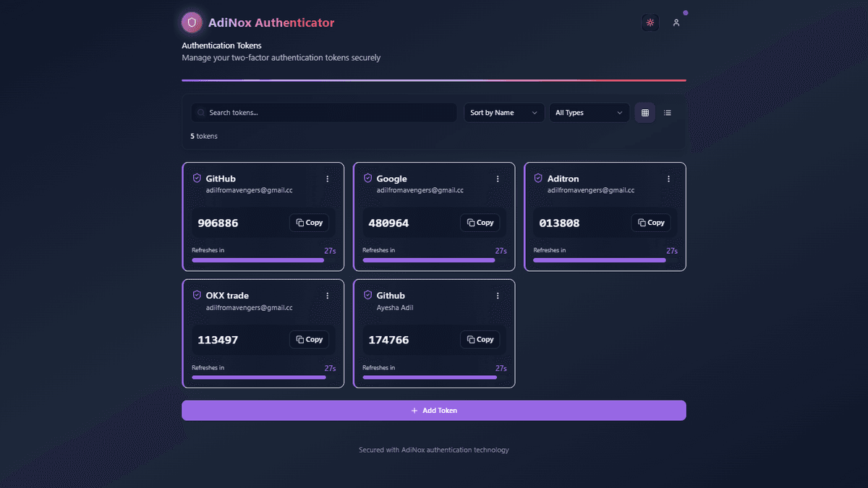
Task: Open the options menu on the Github Ayesha card
Action: pyautogui.click(x=498, y=296)
